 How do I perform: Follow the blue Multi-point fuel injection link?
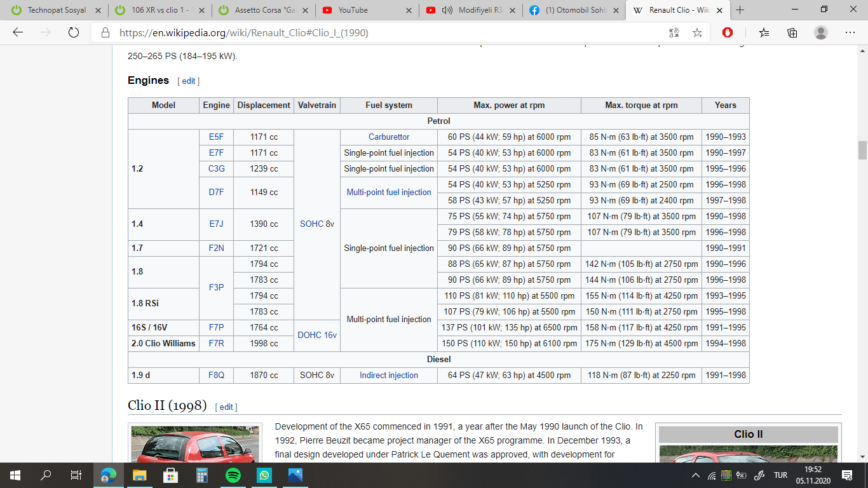pos(389,193)
